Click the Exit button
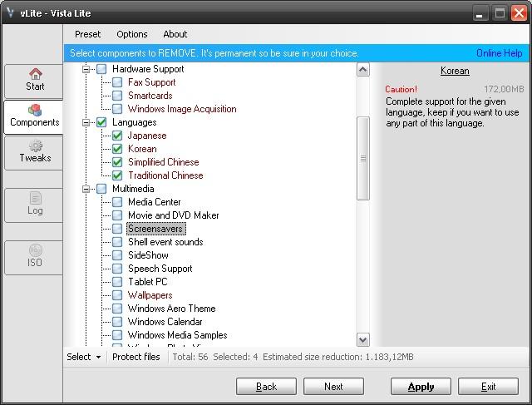Viewport: 532px width, 405px height. tap(488, 387)
